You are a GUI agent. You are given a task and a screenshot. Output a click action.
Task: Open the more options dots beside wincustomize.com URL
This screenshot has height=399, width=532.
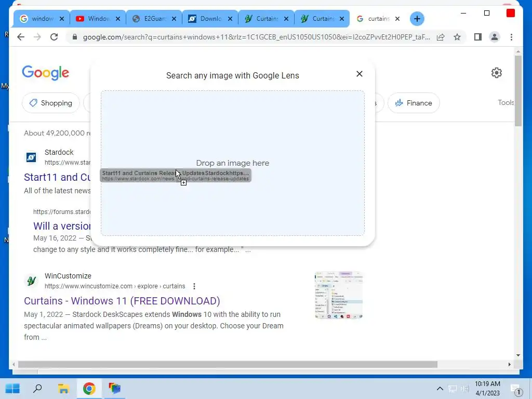tap(194, 286)
